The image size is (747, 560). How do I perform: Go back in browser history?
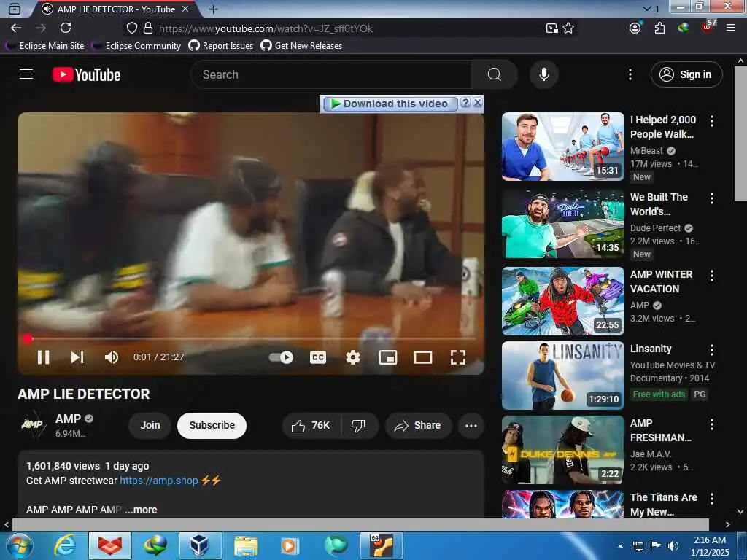point(16,28)
